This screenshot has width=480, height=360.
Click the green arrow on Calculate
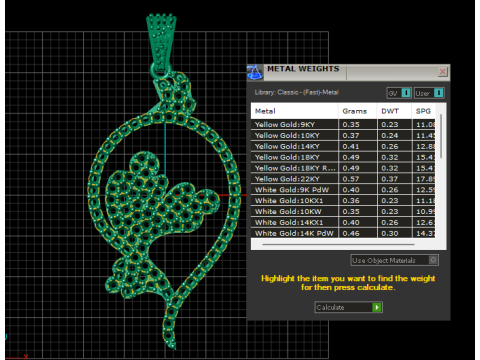pyautogui.click(x=377, y=307)
